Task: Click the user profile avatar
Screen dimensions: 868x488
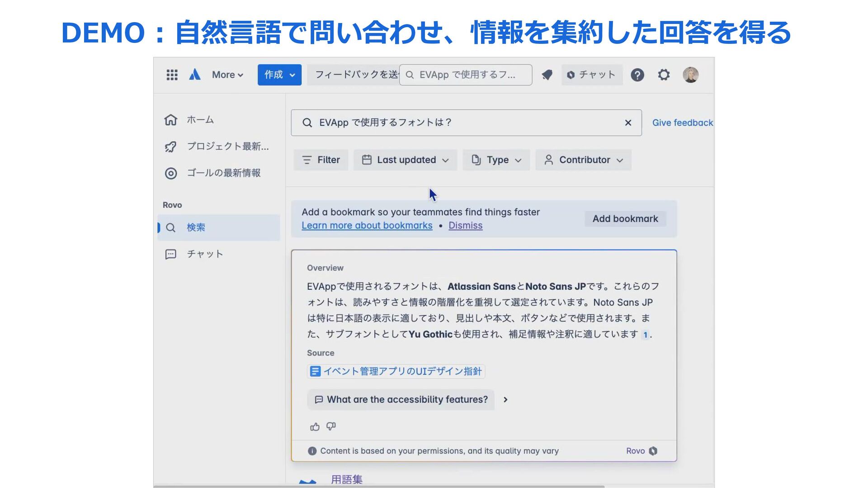Action: tap(690, 75)
